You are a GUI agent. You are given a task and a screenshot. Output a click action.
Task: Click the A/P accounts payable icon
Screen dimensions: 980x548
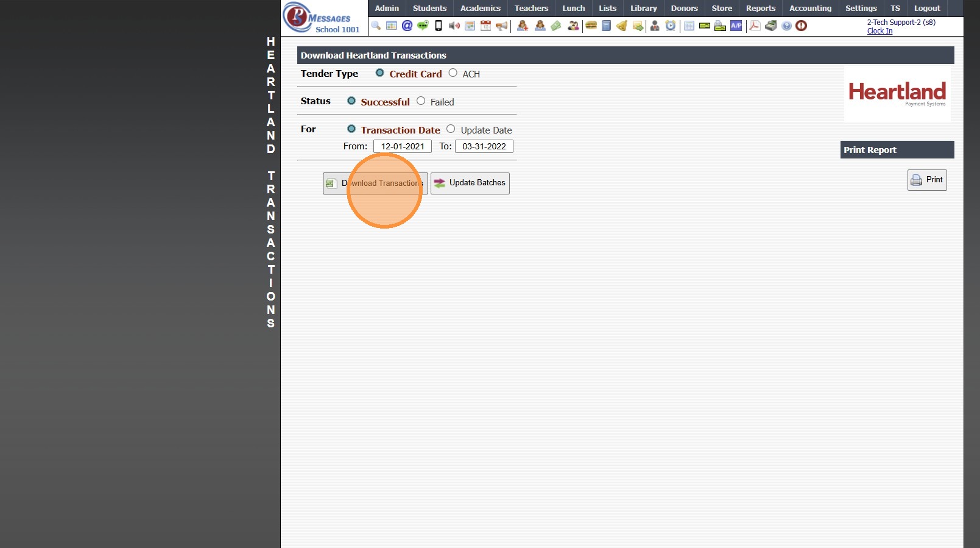point(736,26)
